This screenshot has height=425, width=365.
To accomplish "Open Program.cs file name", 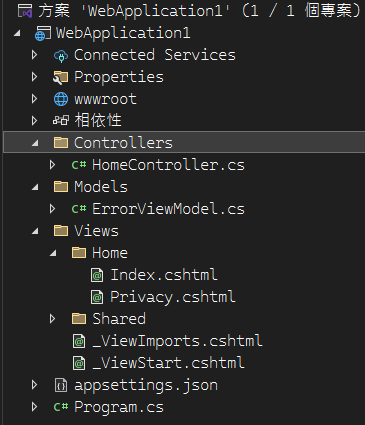I will pos(119,407).
